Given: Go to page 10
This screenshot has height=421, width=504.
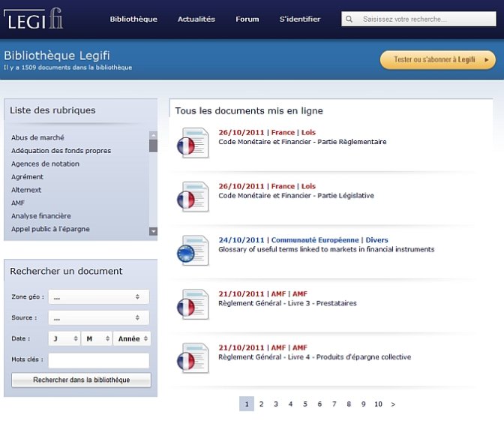Looking at the screenshot, I should 378,404.
